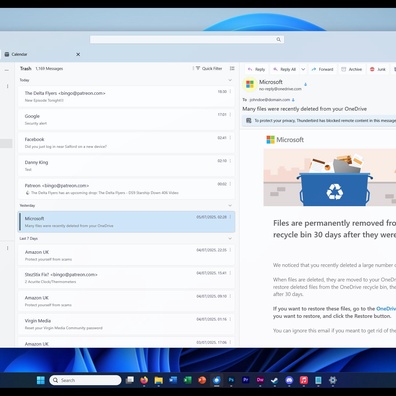This screenshot has width=396, height=396.
Task: Open Premiere Pro from the taskbar
Action: (x=246, y=380)
